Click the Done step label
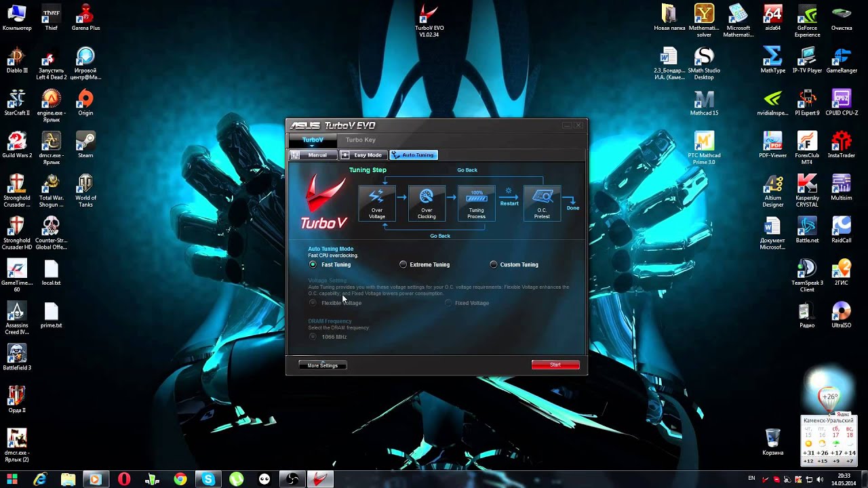The image size is (868, 488). [x=573, y=207]
